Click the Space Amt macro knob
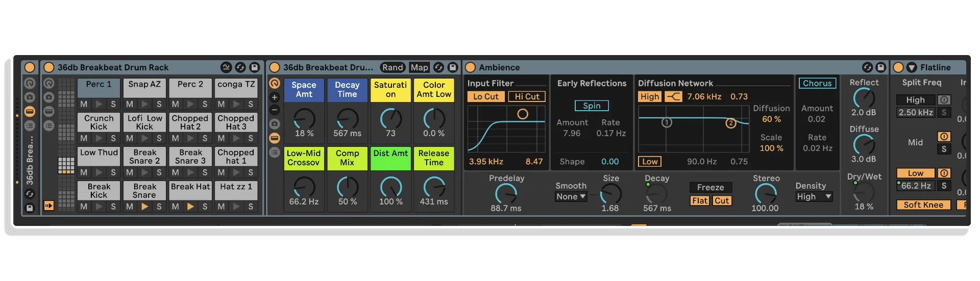The image size is (980, 281). (x=304, y=118)
